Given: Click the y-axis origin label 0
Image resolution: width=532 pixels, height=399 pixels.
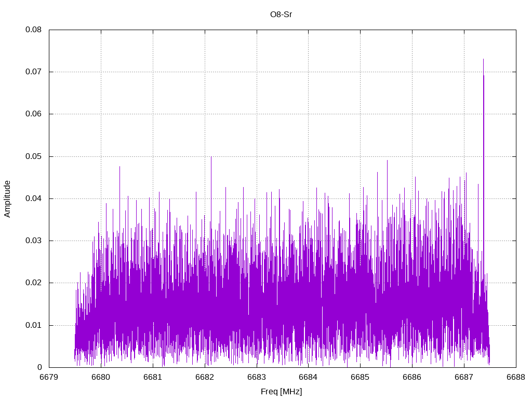Looking at the screenshot, I should [39, 367].
